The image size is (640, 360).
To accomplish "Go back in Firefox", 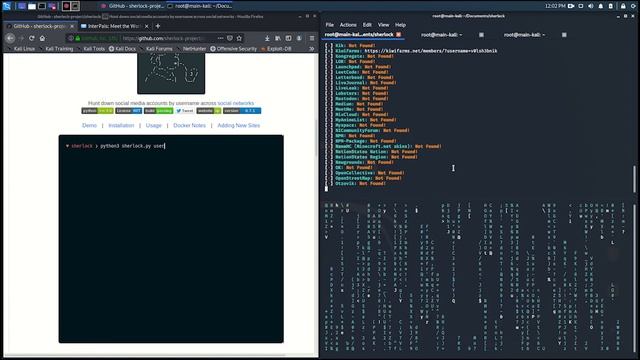I will tap(10, 38).
